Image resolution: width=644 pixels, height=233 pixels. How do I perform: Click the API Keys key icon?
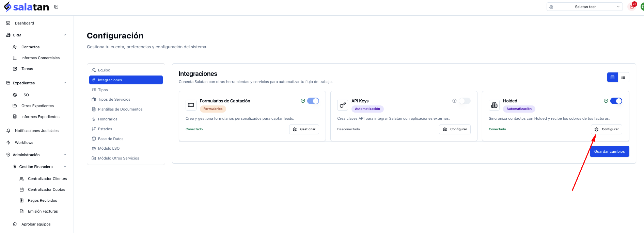(343, 105)
